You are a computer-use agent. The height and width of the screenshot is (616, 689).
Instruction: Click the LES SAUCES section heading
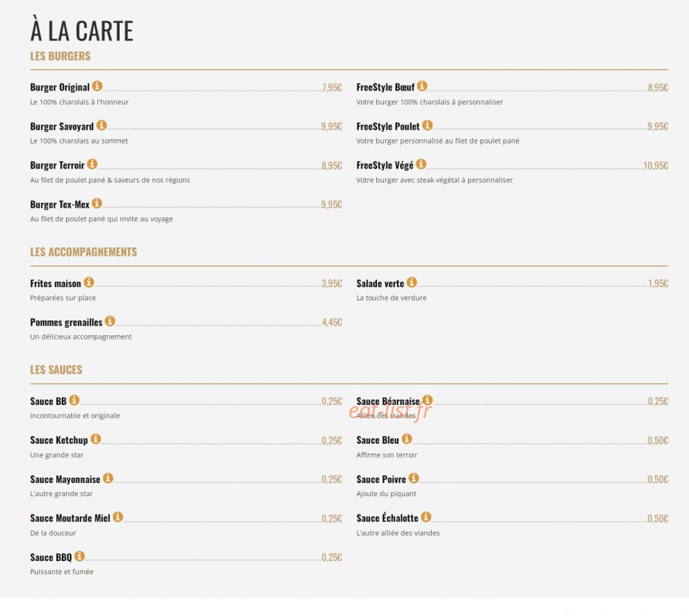click(x=56, y=370)
